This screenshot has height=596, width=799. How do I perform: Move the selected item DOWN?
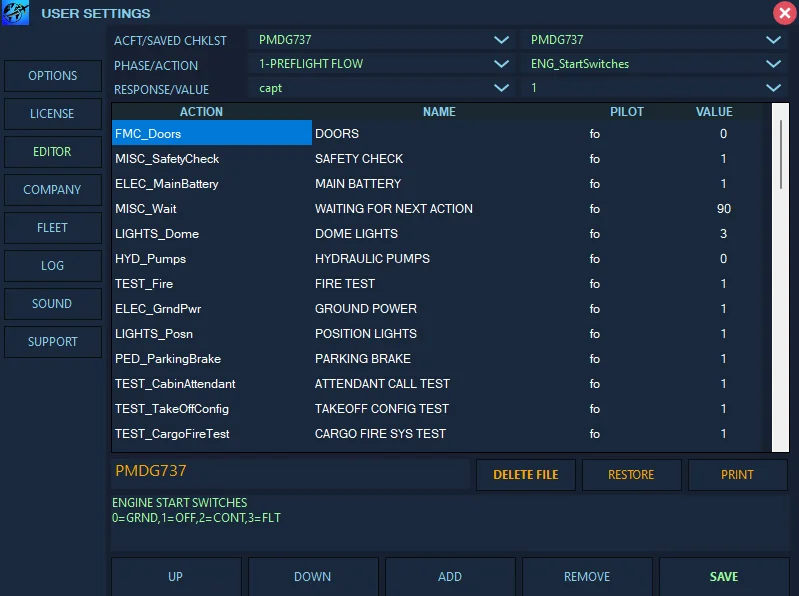pos(313,577)
